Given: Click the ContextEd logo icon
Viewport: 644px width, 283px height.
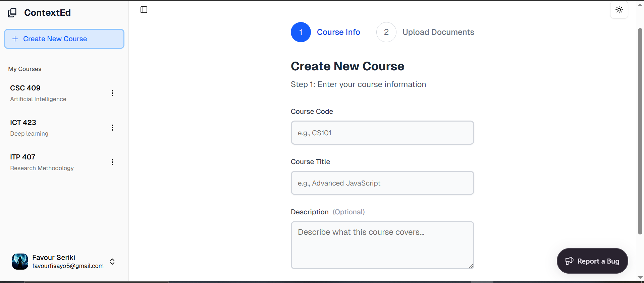Looking at the screenshot, I should click(12, 13).
